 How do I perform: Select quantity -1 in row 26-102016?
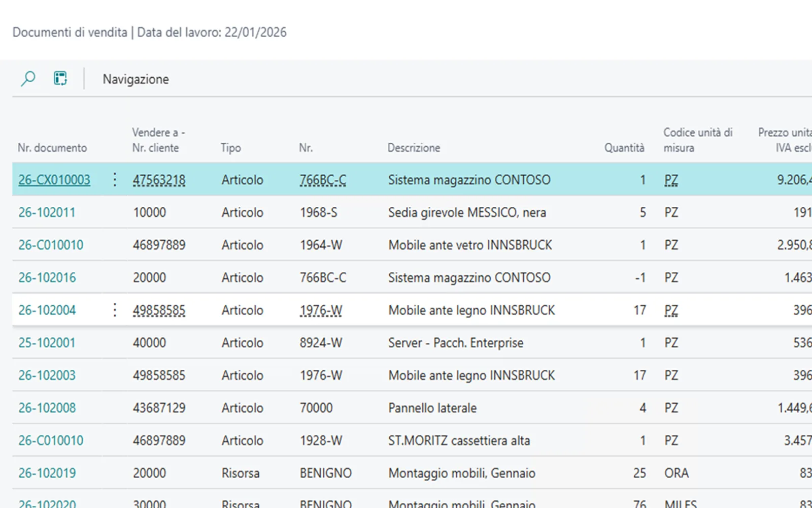click(640, 277)
